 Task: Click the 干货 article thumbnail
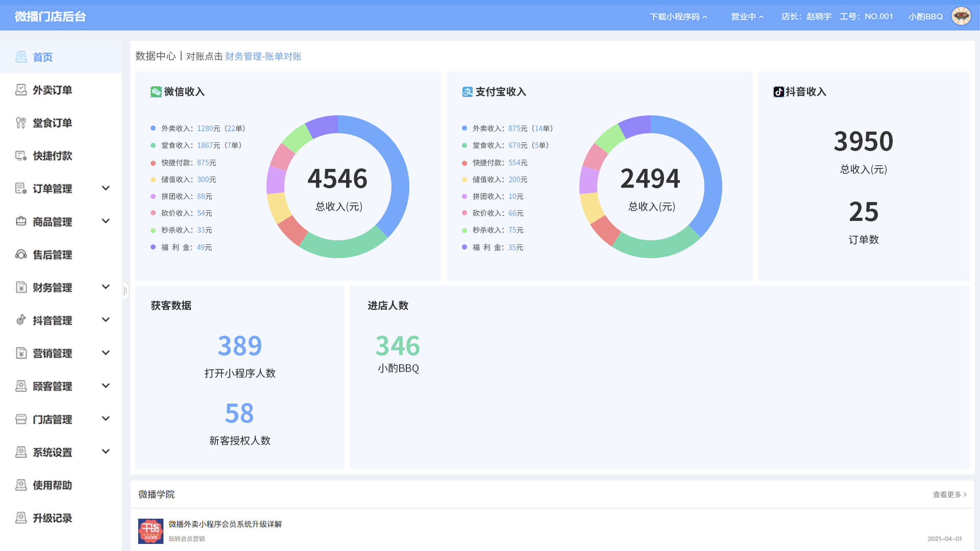coord(151,531)
